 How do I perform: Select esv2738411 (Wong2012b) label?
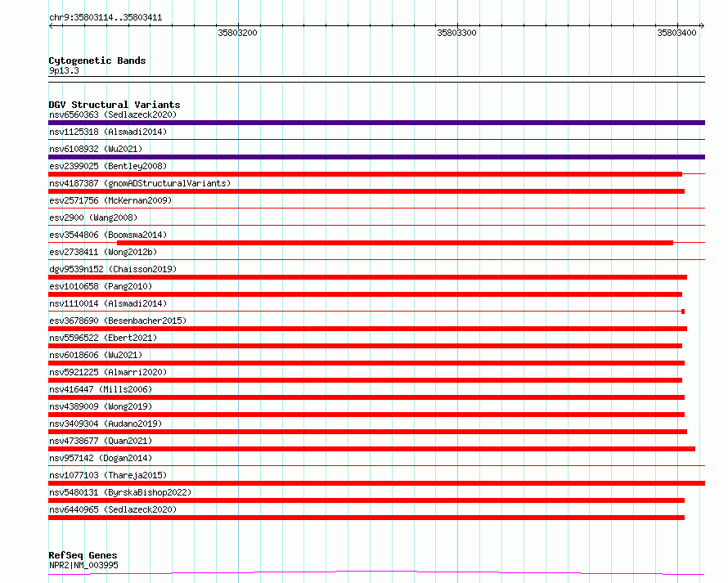(x=103, y=252)
